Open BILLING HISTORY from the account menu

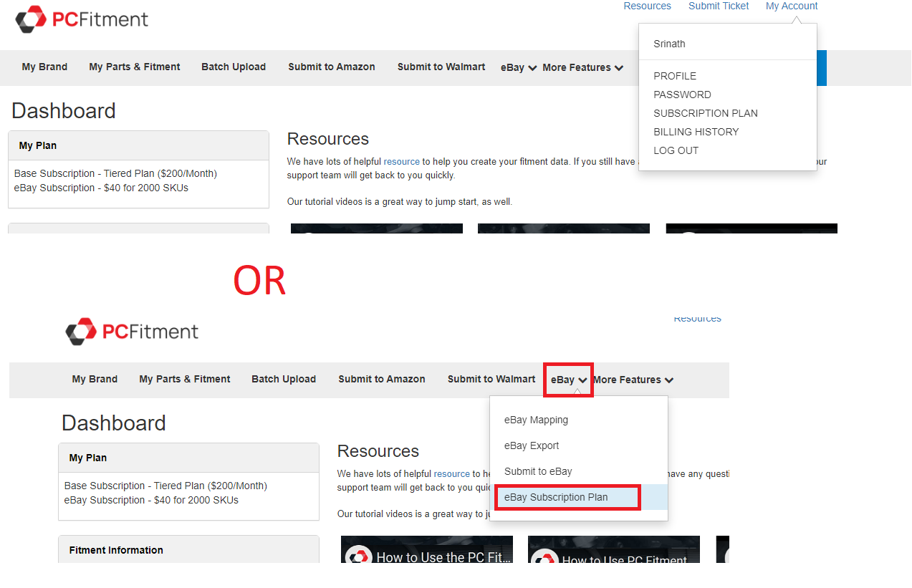point(696,132)
